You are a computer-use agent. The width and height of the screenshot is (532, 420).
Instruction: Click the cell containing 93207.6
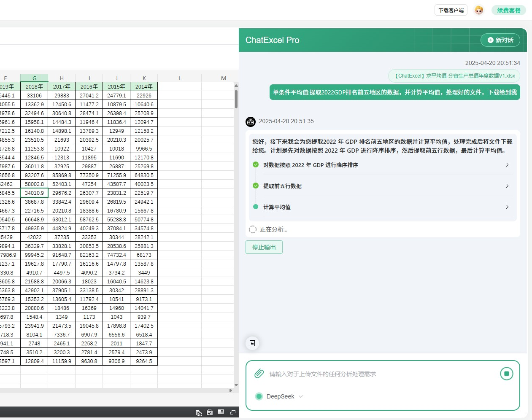point(34,175)
